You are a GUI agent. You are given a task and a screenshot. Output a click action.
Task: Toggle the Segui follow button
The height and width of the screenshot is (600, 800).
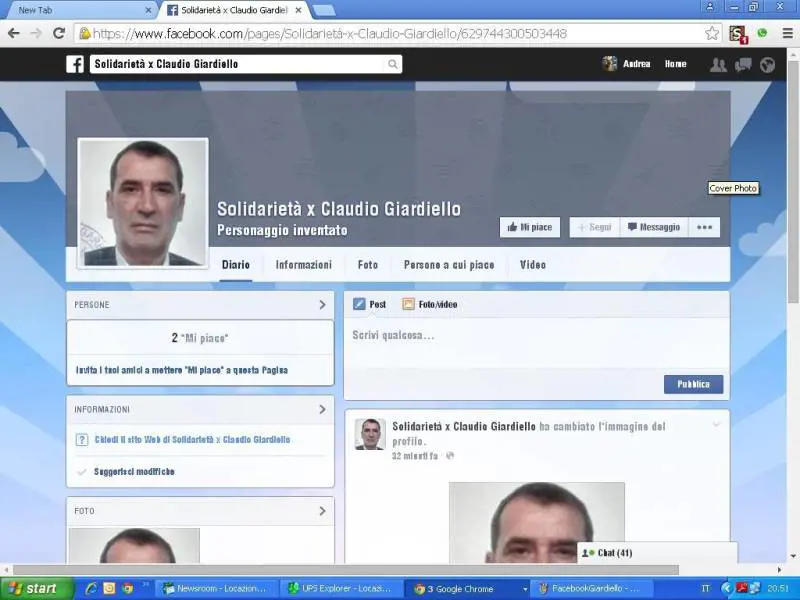pos(594,227)
